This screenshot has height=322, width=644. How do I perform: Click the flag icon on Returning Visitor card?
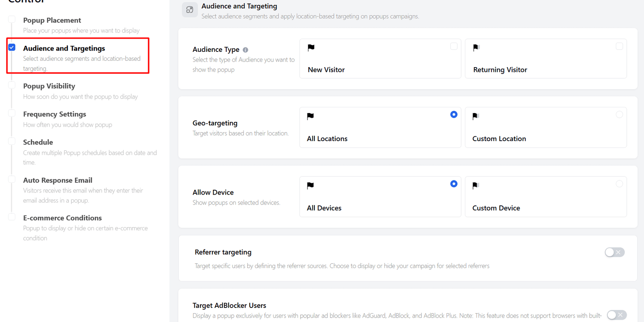tap(476, 48)
